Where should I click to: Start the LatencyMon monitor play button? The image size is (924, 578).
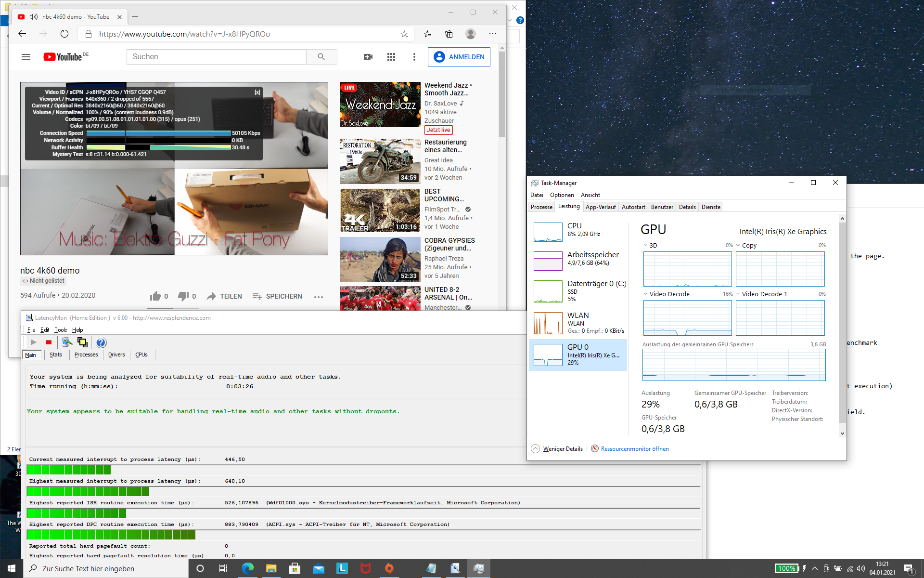(x=33, y=342)
